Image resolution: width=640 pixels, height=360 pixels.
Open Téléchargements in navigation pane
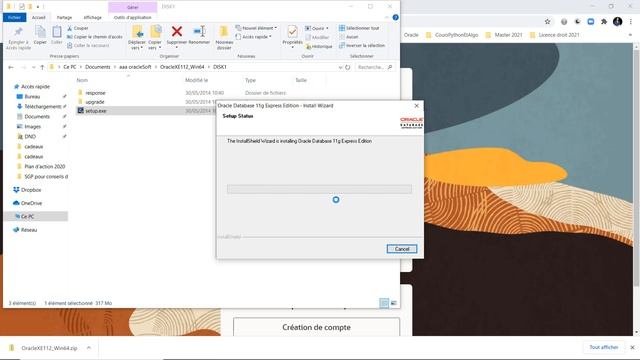point(42,107)
